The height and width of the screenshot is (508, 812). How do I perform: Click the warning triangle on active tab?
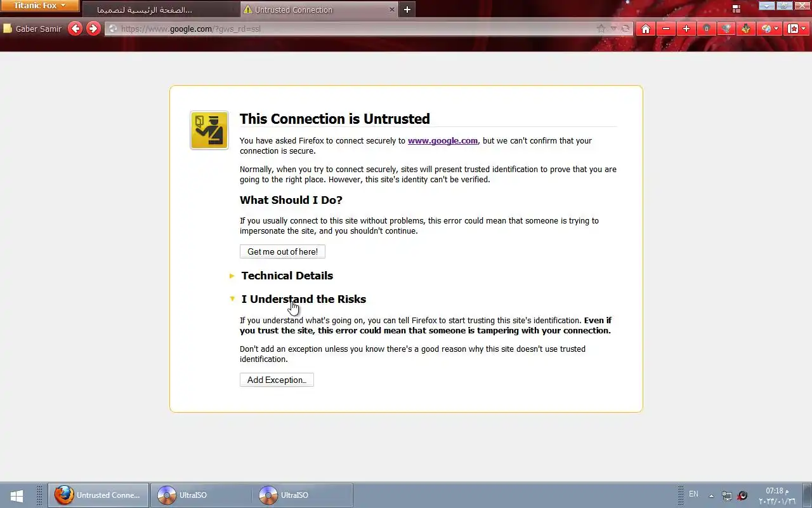[248, 10]
